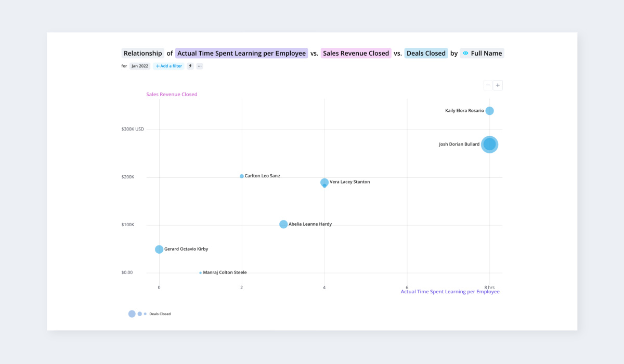This screenshot has height=364, width=624.
Task: Click the lightning bolt quick-action icon
Action: [190, 66]
